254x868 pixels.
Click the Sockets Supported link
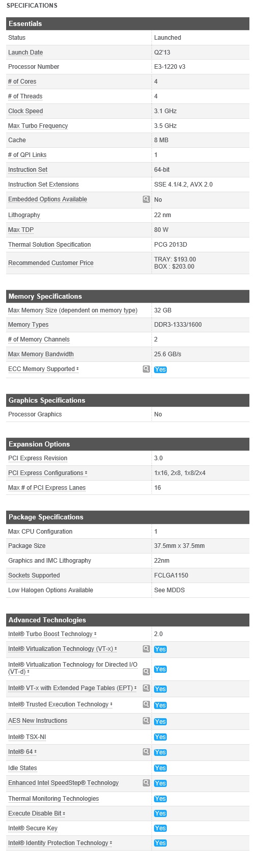(34, 575)
